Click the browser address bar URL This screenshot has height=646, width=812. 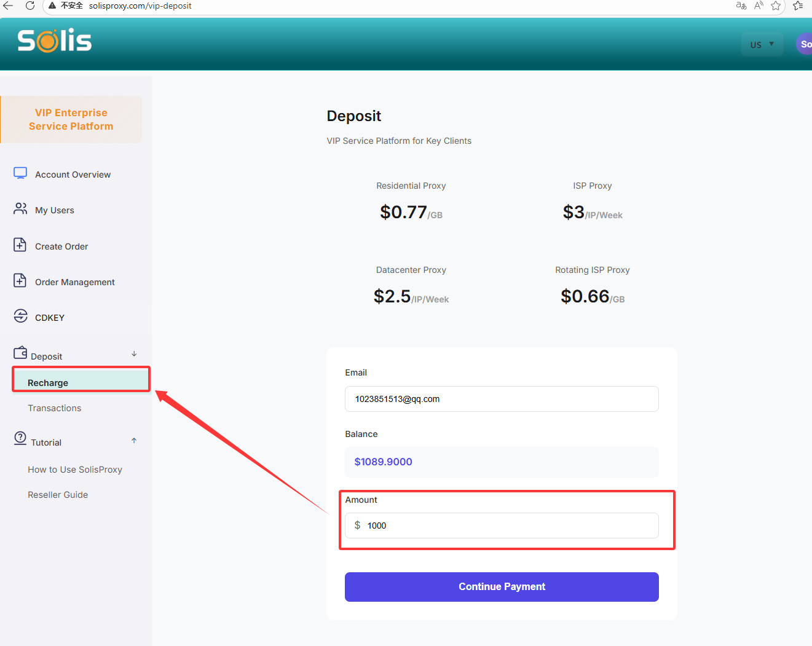click(140, 6)
